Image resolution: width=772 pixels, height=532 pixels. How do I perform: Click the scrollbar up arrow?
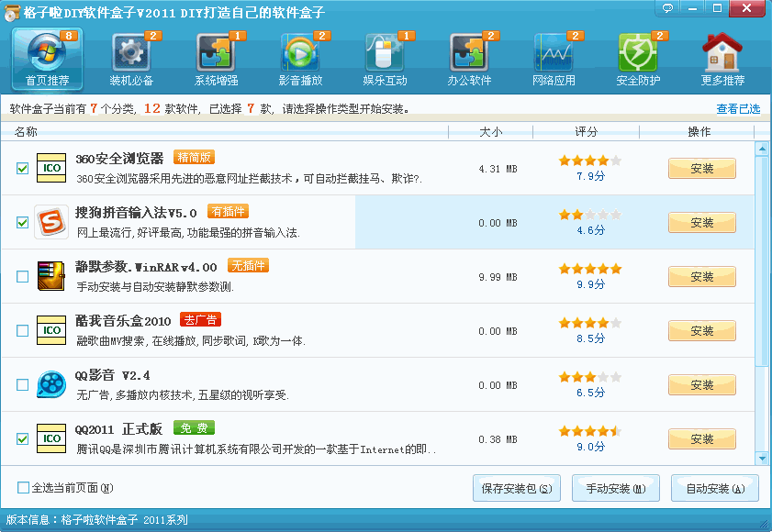click(x=762, y=148)
